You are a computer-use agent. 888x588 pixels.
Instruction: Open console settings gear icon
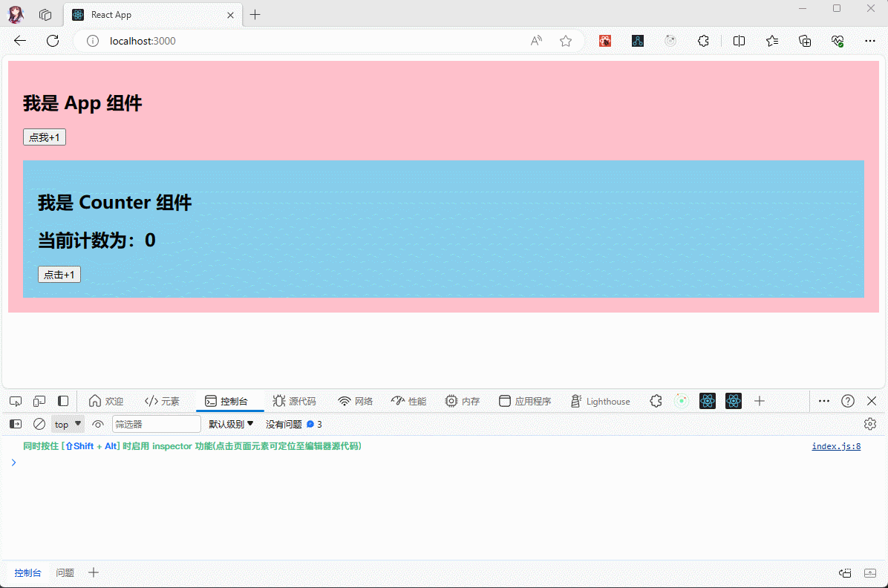point(869,424)
